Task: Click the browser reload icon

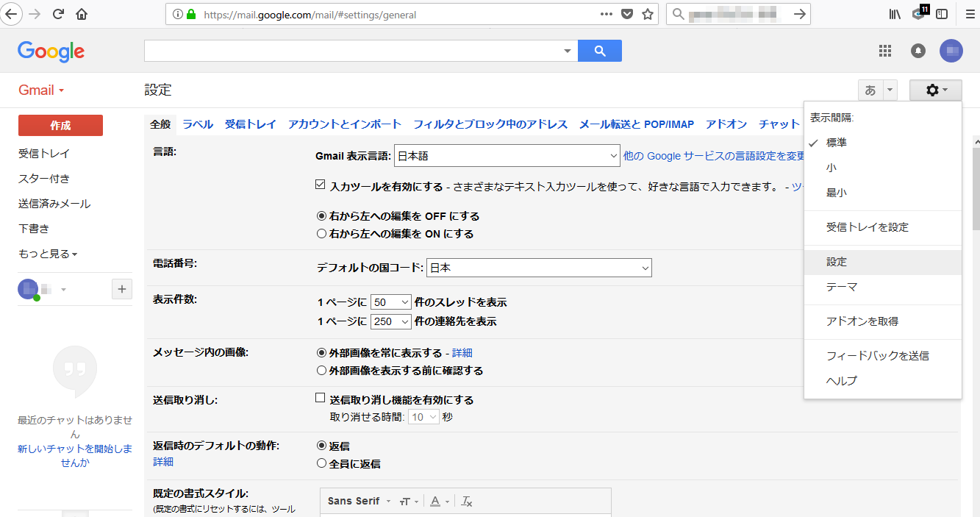Action: coord(58,14)
